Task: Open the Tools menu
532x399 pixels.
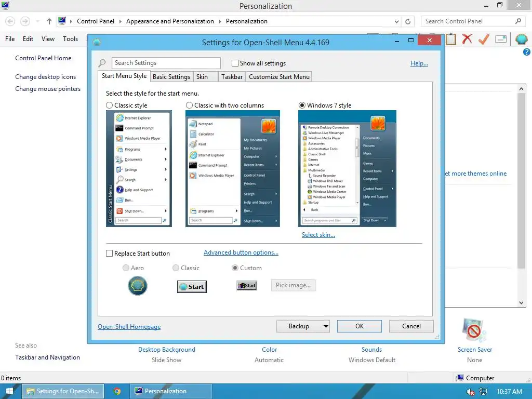Action: tap(70, 39)
